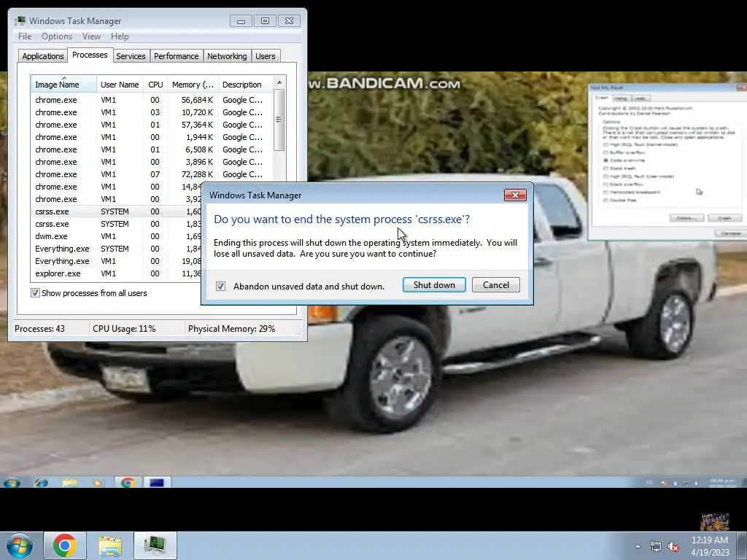Click the Colors... button in Not My Fault
The image size is (747, 560).
click(686, 218)
